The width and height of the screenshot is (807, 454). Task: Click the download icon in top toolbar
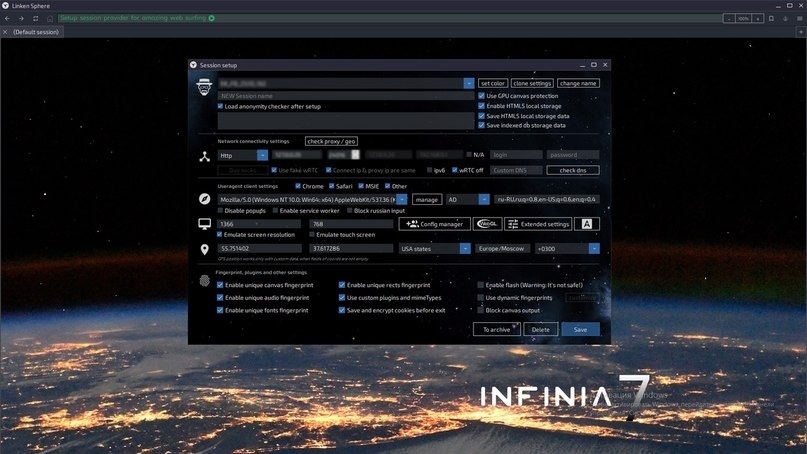[785, 19]
